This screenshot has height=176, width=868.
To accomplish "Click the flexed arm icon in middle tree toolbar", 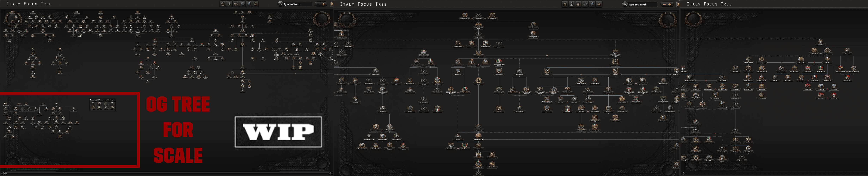I will click(598, 4).
